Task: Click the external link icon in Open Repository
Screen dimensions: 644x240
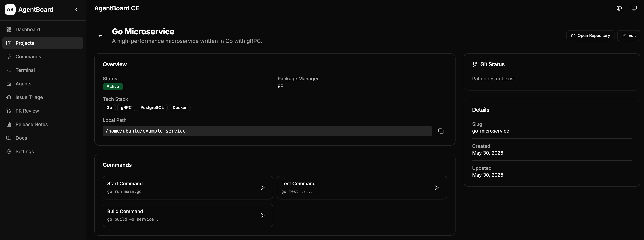Action: coord(573,36)
